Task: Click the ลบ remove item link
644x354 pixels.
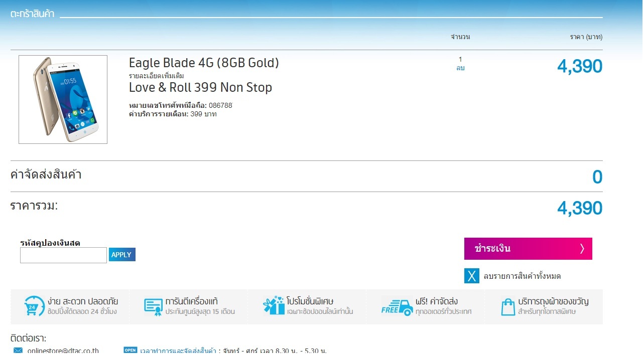Action: tap(460, 68)
